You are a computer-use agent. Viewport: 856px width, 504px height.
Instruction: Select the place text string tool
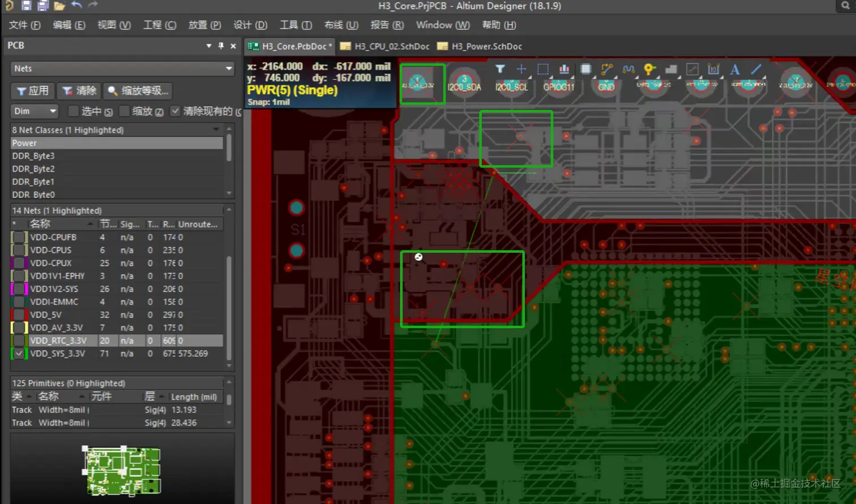click(735, 70)
